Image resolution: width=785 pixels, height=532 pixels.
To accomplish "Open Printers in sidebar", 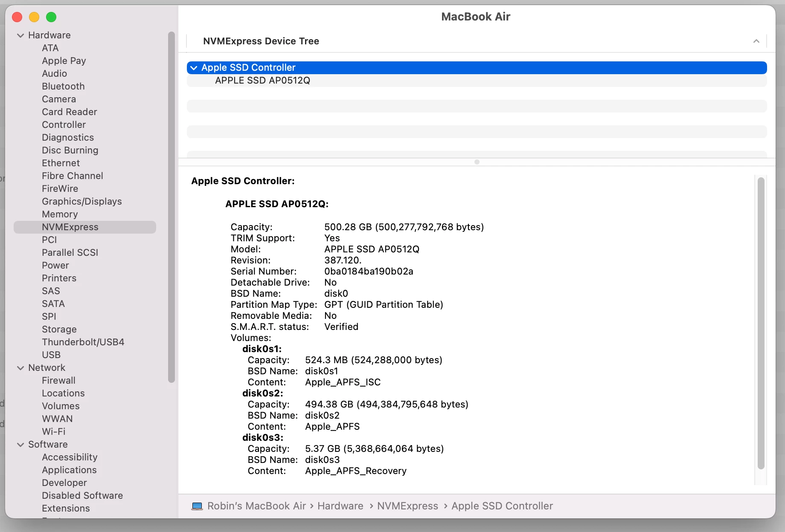I will click(x=59, y=278).
